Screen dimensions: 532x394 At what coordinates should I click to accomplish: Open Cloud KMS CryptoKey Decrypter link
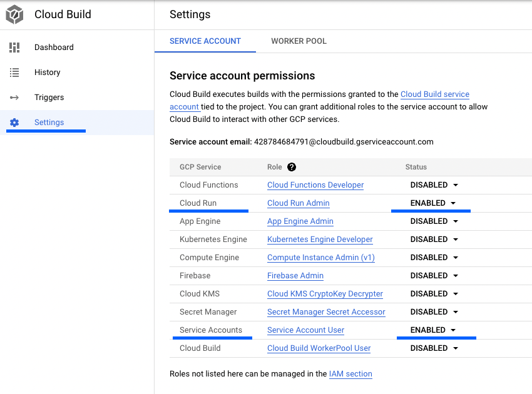[x=325, y=294]
